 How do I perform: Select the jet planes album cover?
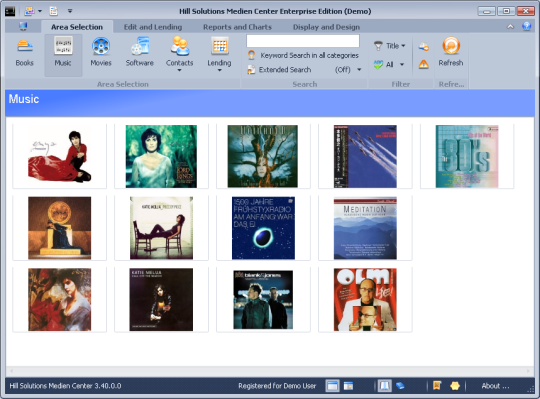[365, 156]
